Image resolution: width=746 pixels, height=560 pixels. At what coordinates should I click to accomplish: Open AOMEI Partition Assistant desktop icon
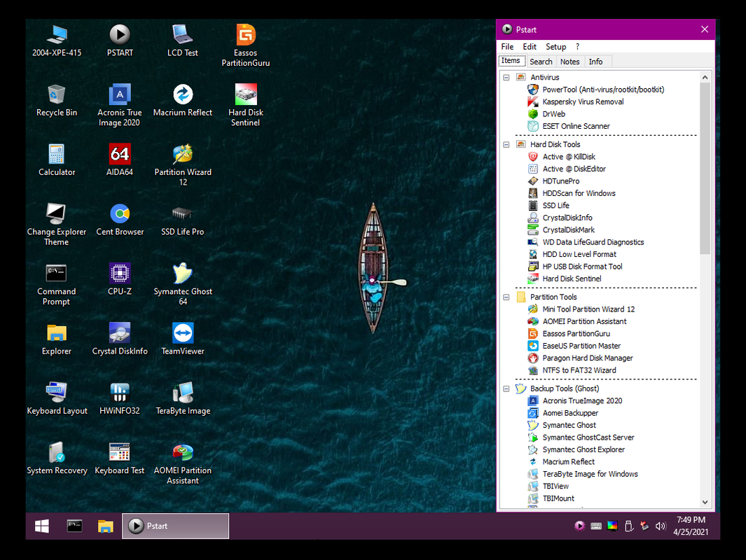(x=183, y=463)
